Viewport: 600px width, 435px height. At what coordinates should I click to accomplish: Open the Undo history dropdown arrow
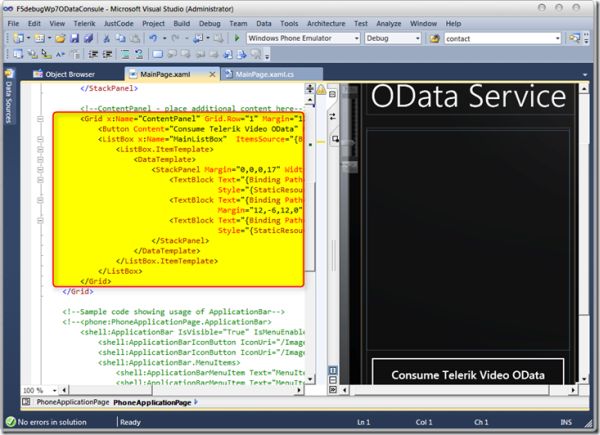click(164, 38)
